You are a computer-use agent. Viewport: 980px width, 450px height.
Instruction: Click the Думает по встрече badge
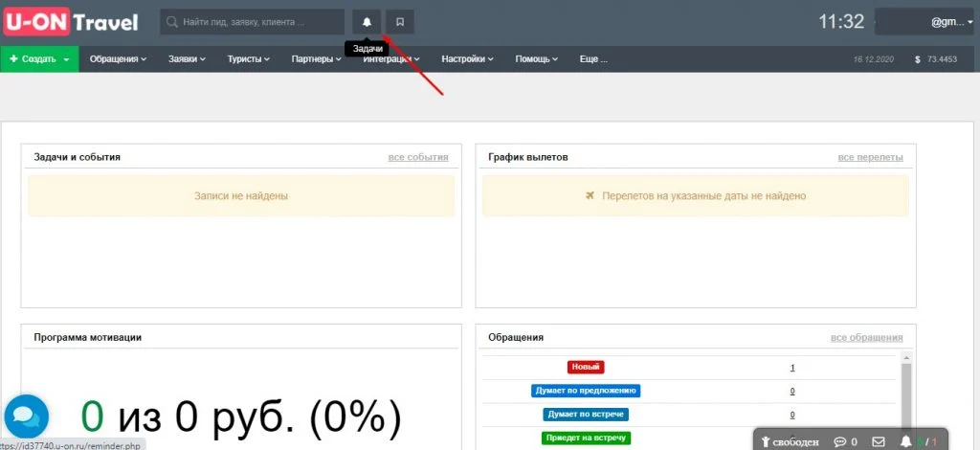click(x=586, y=415)
